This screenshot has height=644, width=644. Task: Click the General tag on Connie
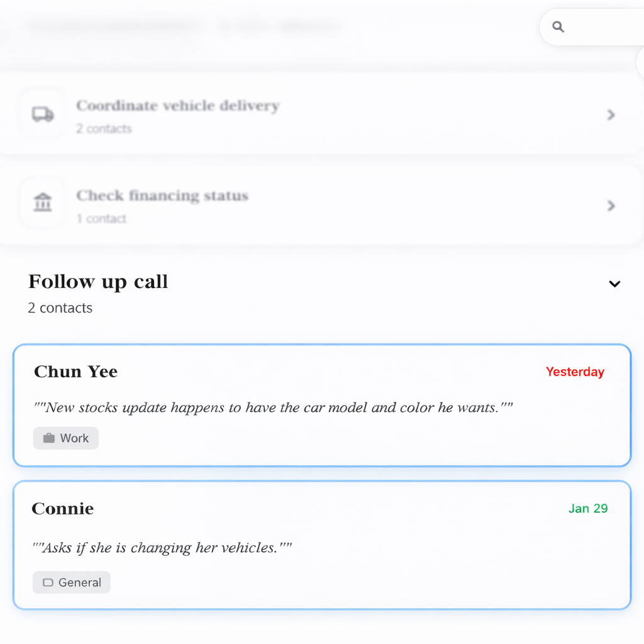click(x=72, y=582)
